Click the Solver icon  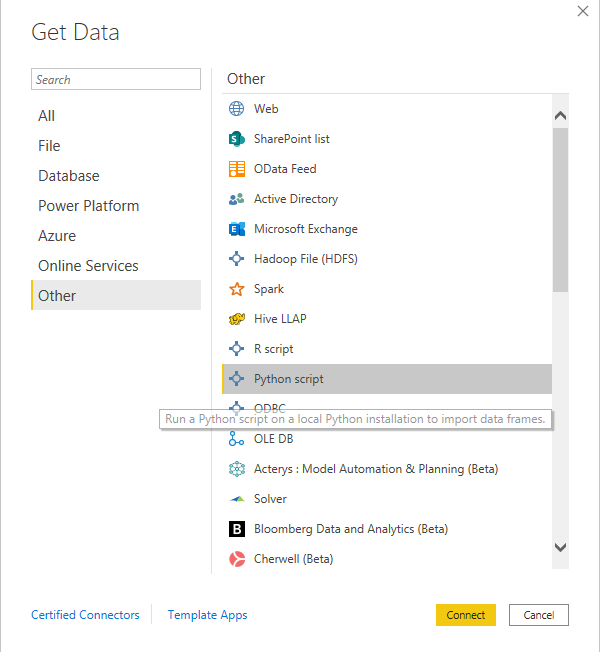pos(237,499)
